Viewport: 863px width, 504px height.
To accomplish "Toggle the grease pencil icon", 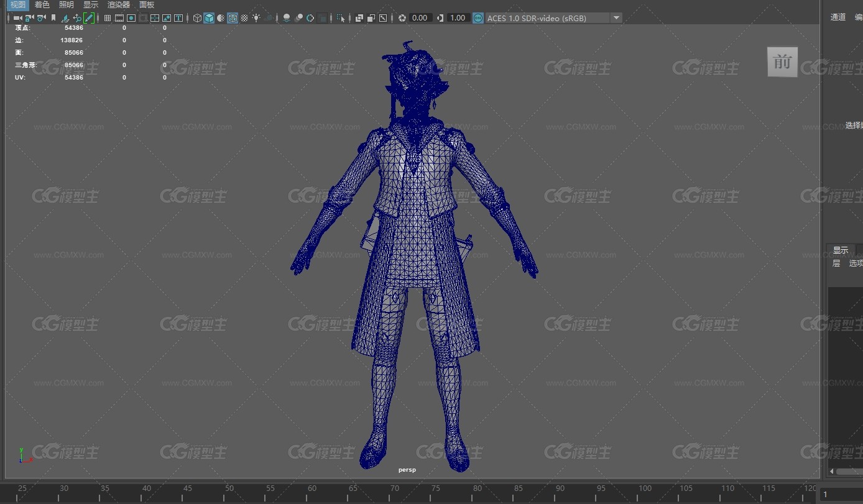I will click(89, 18).
